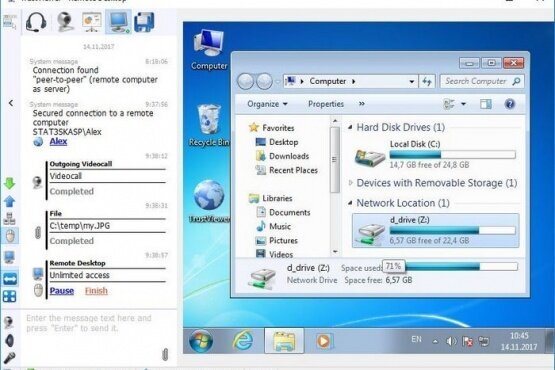Attach a file with the paperclip icon
Screen dimensions: 555x370
[165, 354]
